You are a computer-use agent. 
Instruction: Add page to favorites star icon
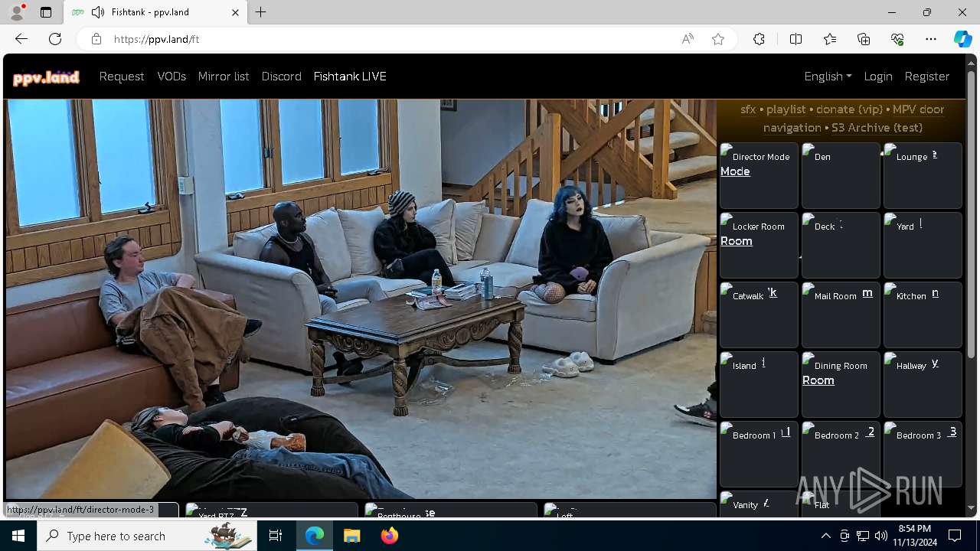(x=718, y=39)
